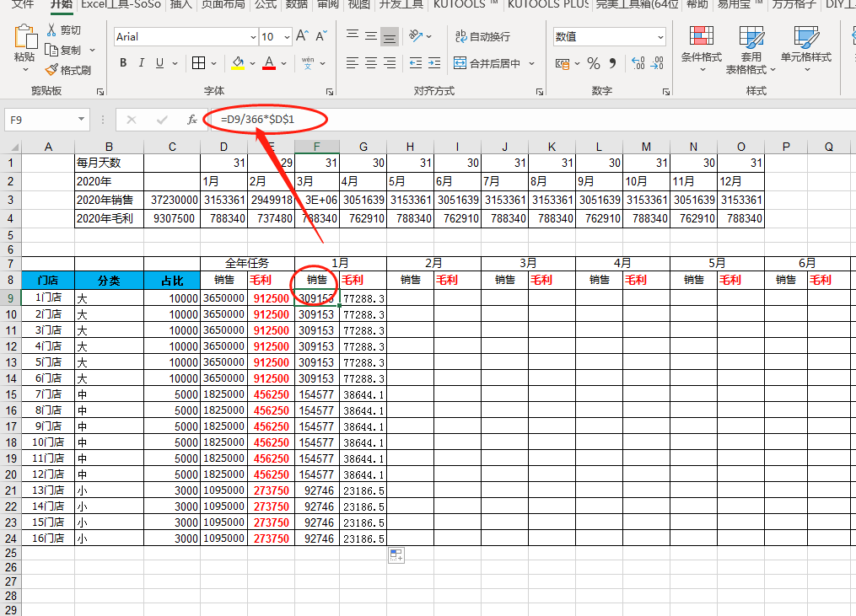Toggle Italic formatting
The height and width of the screenshot is (616, 856).
(x=142, y=63)
